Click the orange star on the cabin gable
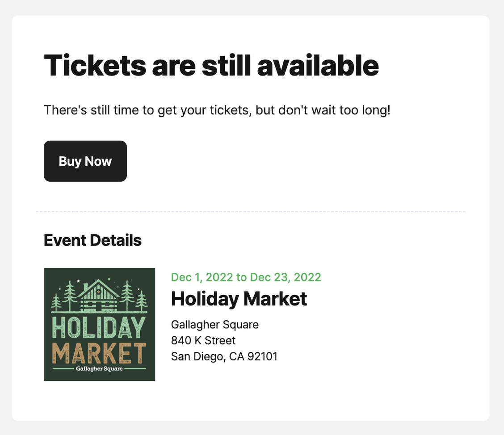Viewport: 504px width, 435px height. pyautogui.click(x=98, y=292)
